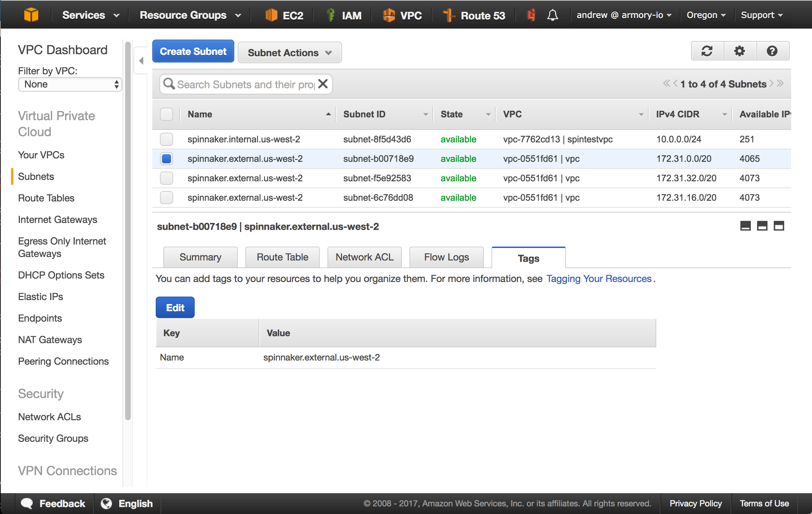Maximize the details pane with rightmost icon

779,226
